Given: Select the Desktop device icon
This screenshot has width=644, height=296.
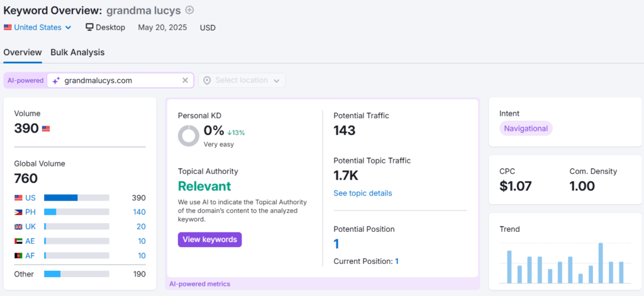Looking at the screenshot, I should 89,27.
